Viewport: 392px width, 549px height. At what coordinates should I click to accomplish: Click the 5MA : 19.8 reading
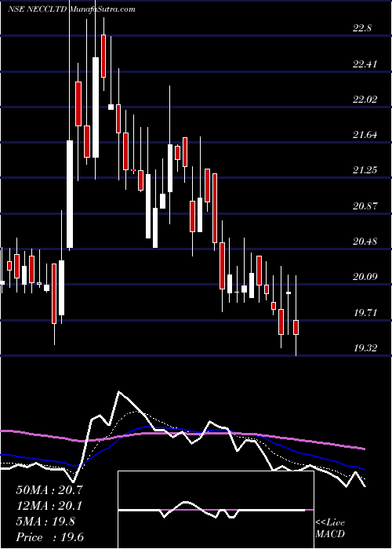tap(45, 522)
